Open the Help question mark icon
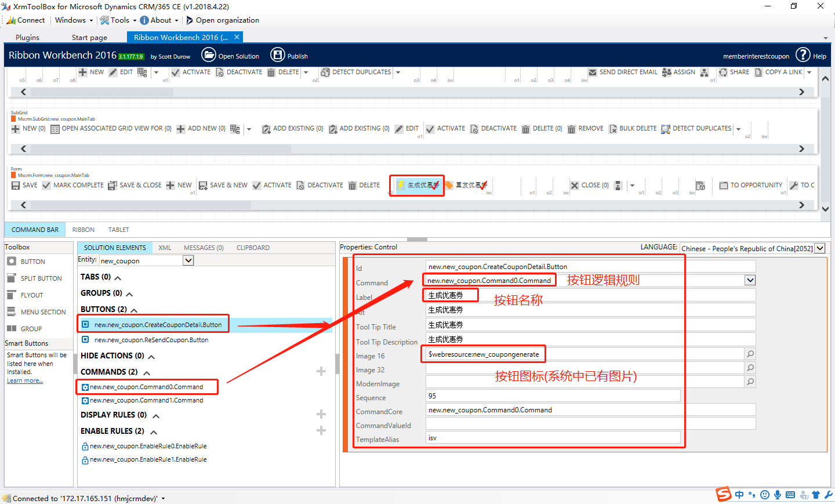Viewport: 835px width, 504px height. pyautogui.click(x=803, y=55)
